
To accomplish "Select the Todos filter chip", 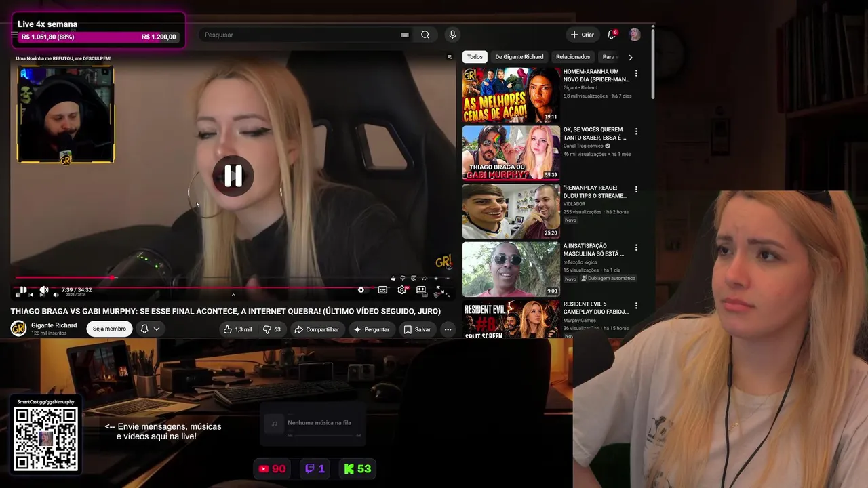I will 475,57.
